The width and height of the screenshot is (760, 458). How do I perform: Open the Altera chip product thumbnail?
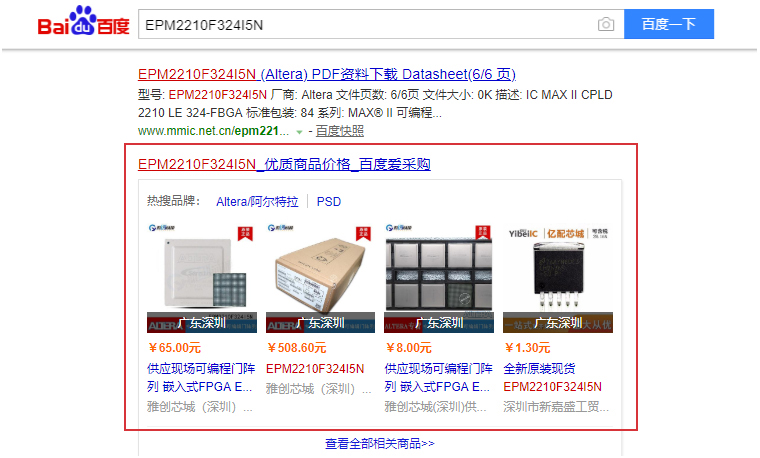(x=202, y=278)
